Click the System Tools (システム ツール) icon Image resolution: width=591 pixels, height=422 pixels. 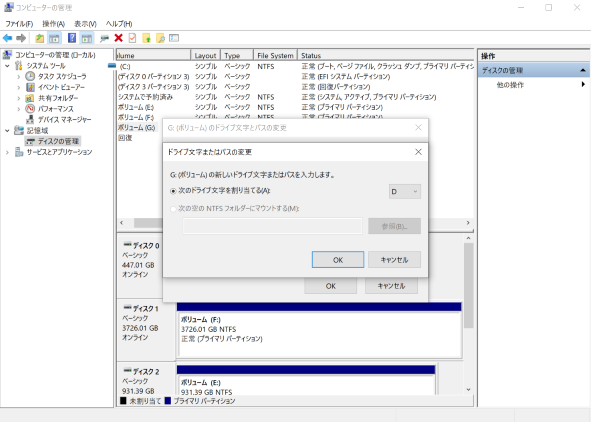coord(19,66)
